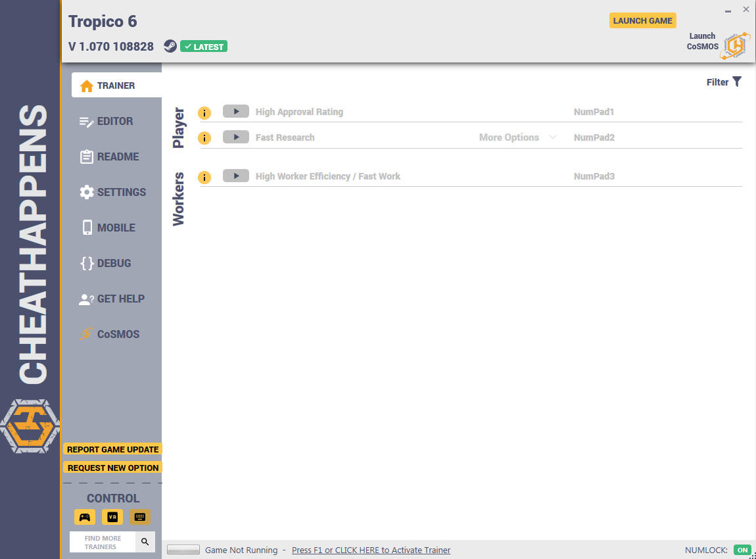Click the Find More Trainers search field
Screen dimensions: 756x559
point(103,542)
